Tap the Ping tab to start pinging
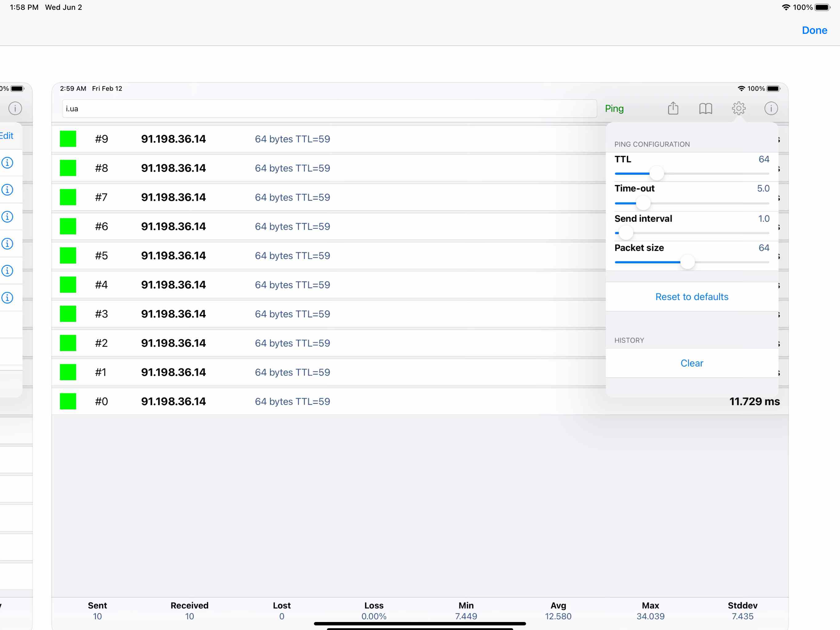Viewport: 840px width, 630px height. click(x=614, y=108)
